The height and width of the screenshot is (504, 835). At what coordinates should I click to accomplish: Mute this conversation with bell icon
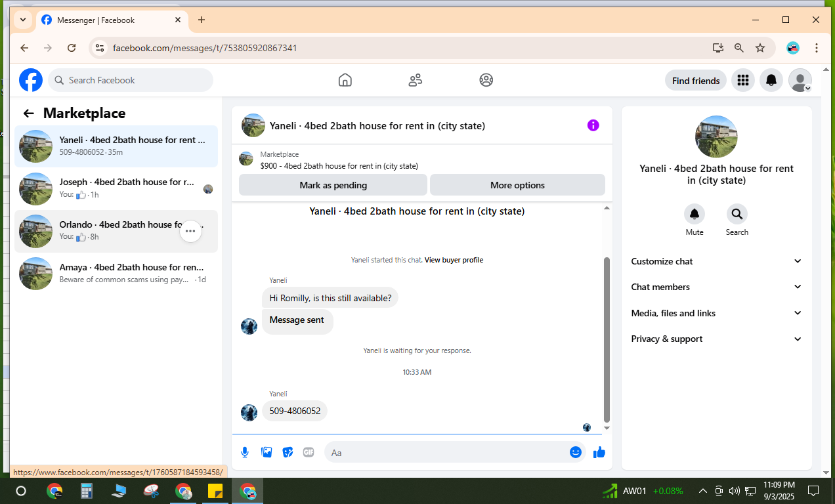point(695,214)
